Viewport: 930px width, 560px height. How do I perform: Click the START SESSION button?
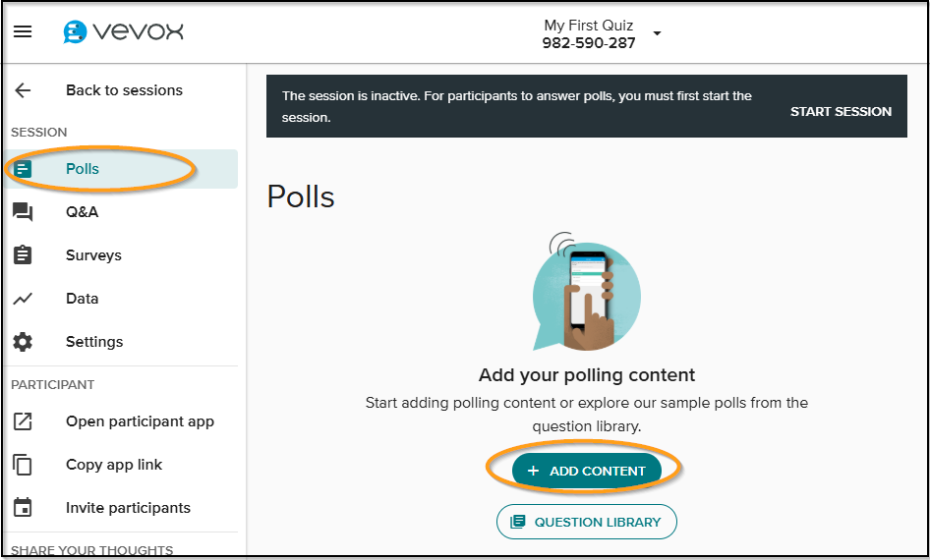click(841, 111)
